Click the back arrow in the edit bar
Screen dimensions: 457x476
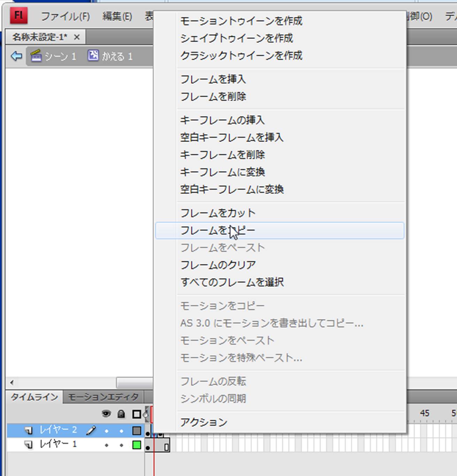16,56
